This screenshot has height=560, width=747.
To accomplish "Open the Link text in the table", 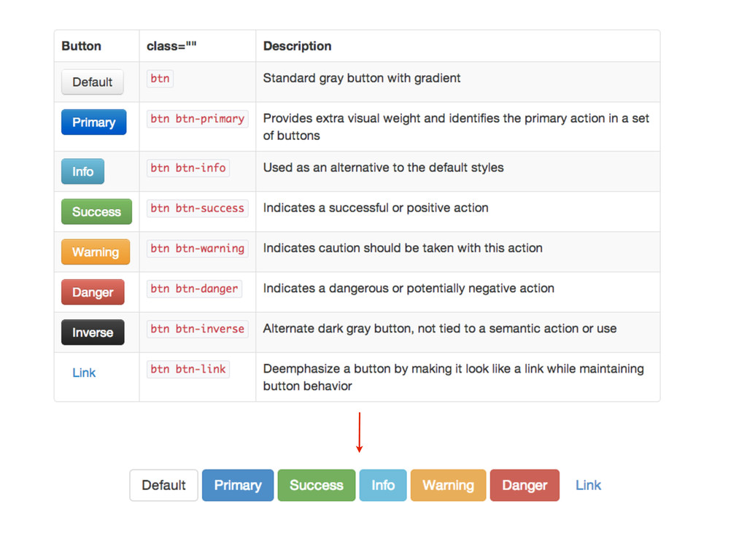I will tap(84, 373).
